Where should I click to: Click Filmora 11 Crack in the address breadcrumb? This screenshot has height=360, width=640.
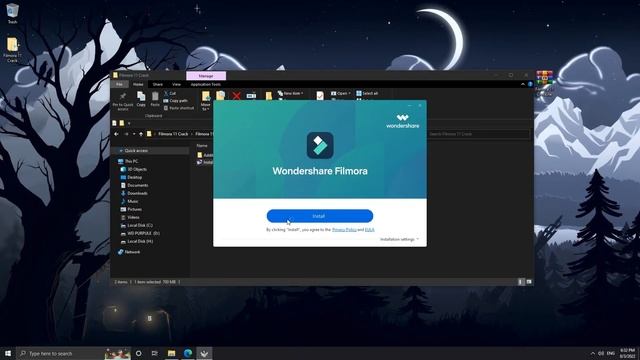click(173, 134)
